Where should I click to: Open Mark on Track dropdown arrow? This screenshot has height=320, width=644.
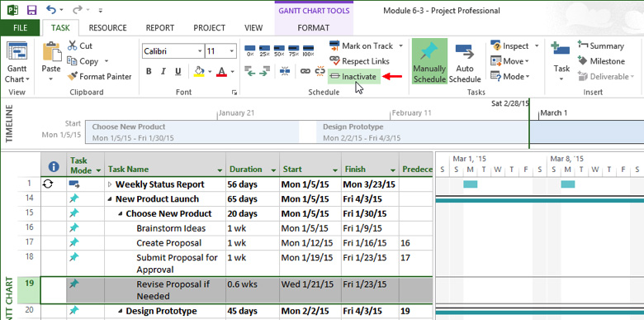(x=401, y=45)
